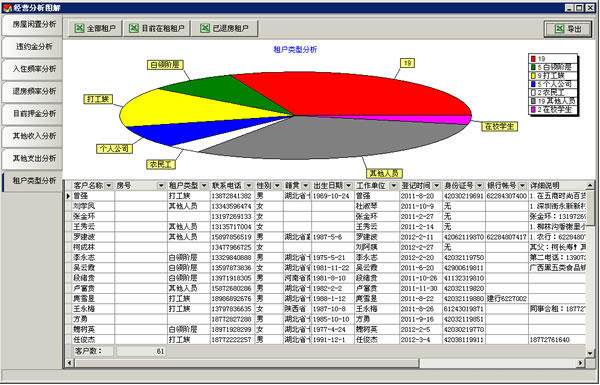Click the application icon in the title bar

pyautogui.click(x=7, y=8)
